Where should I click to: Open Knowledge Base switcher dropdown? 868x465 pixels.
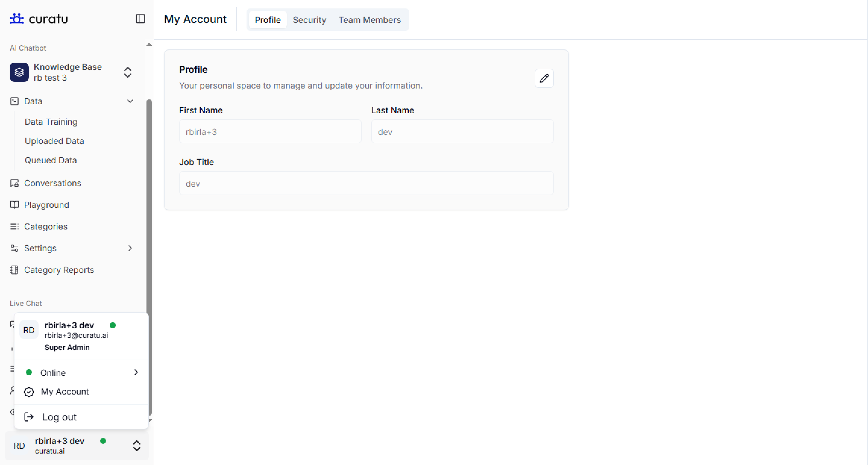tap(127, 72)
